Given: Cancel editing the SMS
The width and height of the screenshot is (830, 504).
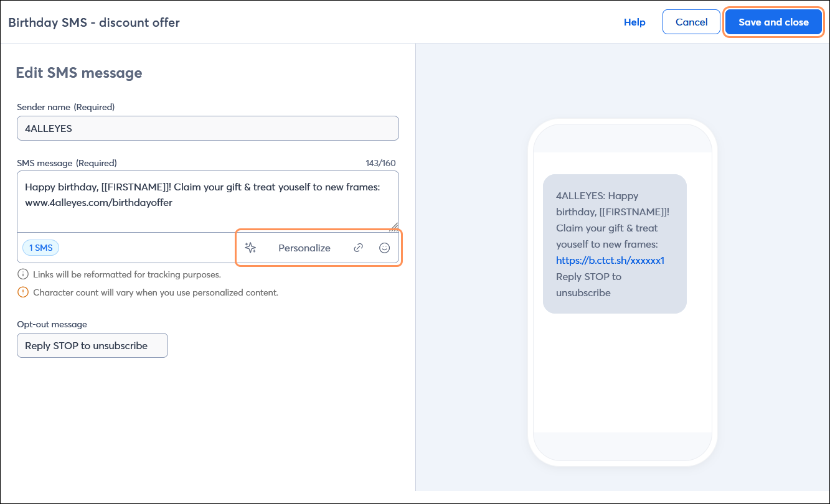Looking at the screenshot, I should pyautogui.click(x=691, y=22).
